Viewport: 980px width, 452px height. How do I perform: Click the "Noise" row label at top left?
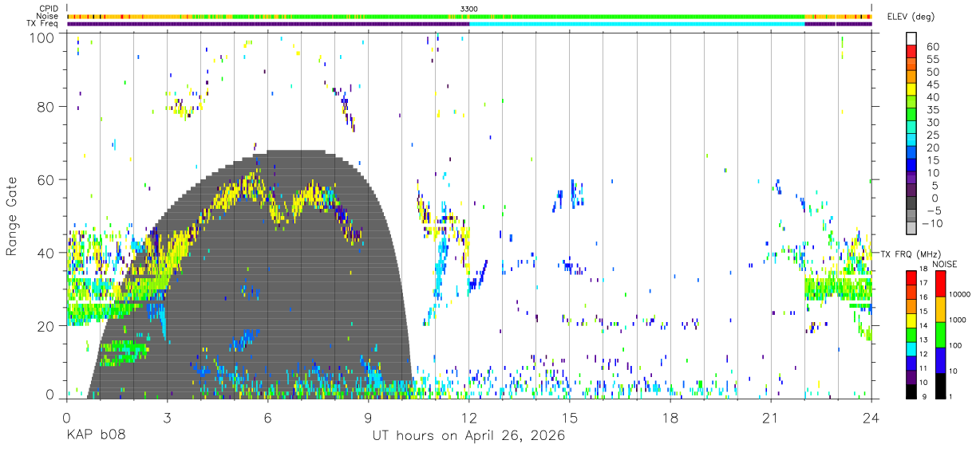[x=48, y=16]
